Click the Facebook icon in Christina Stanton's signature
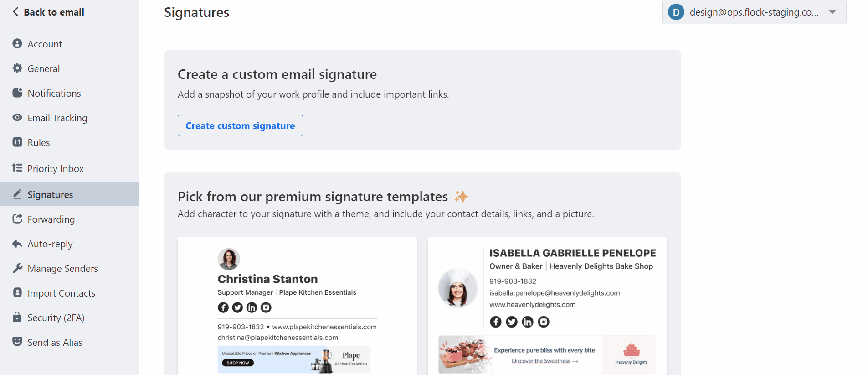 223,307
